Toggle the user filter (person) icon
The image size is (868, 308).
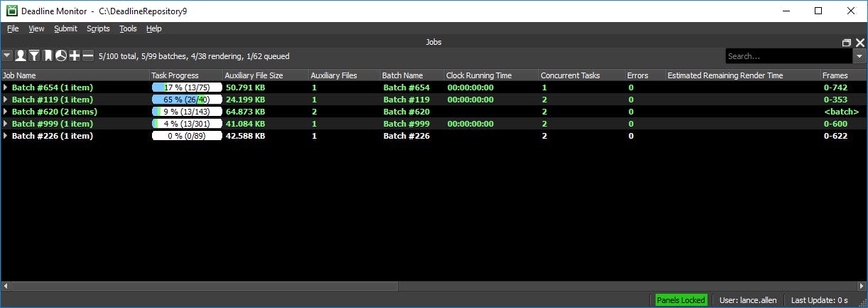pos(21,55)
